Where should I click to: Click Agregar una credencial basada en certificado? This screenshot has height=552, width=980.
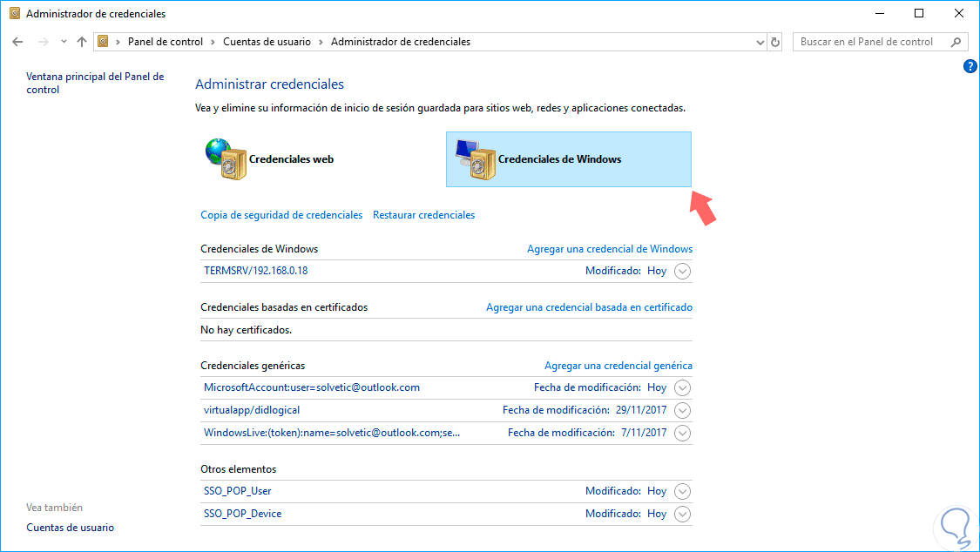590,307
